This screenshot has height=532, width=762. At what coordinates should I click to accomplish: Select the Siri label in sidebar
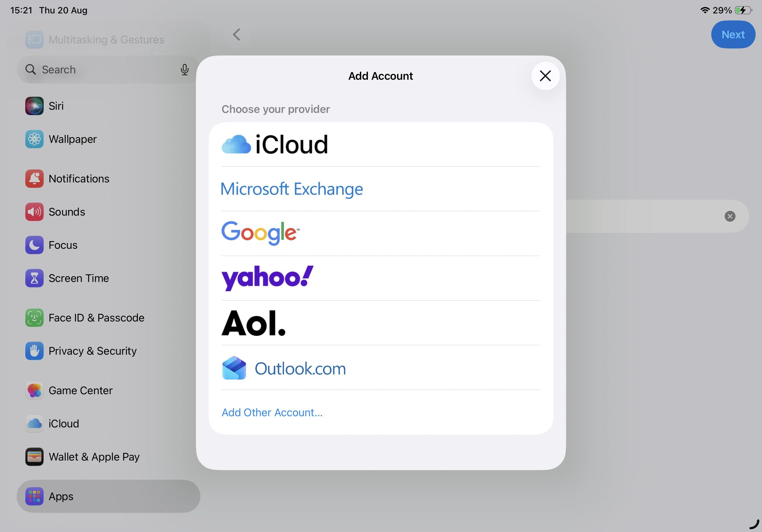[x=56, y=106]
